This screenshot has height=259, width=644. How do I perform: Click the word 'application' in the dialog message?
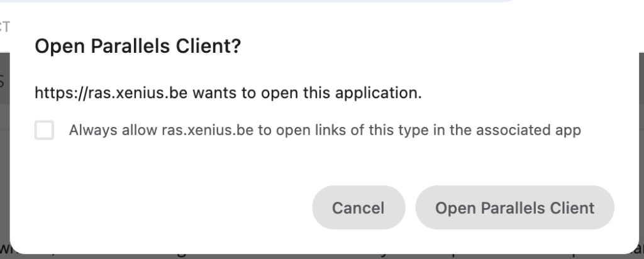pos(384,94)
